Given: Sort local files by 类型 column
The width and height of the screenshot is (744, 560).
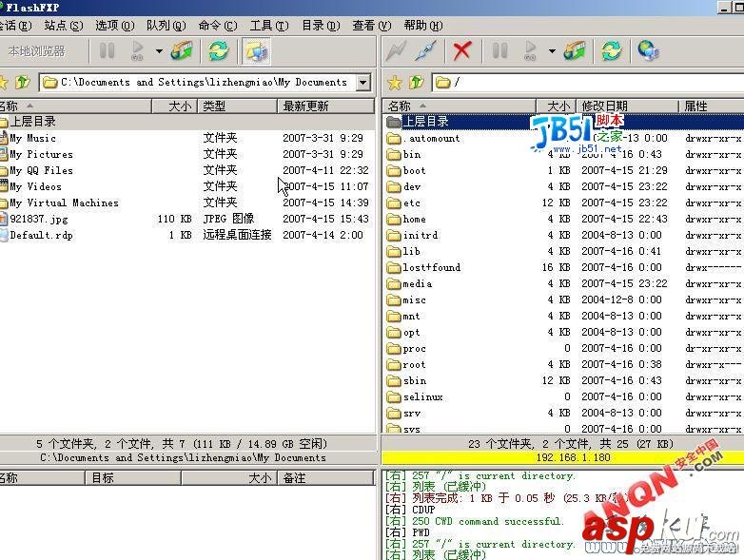Looking at the screenshot, I should point(237,106).
